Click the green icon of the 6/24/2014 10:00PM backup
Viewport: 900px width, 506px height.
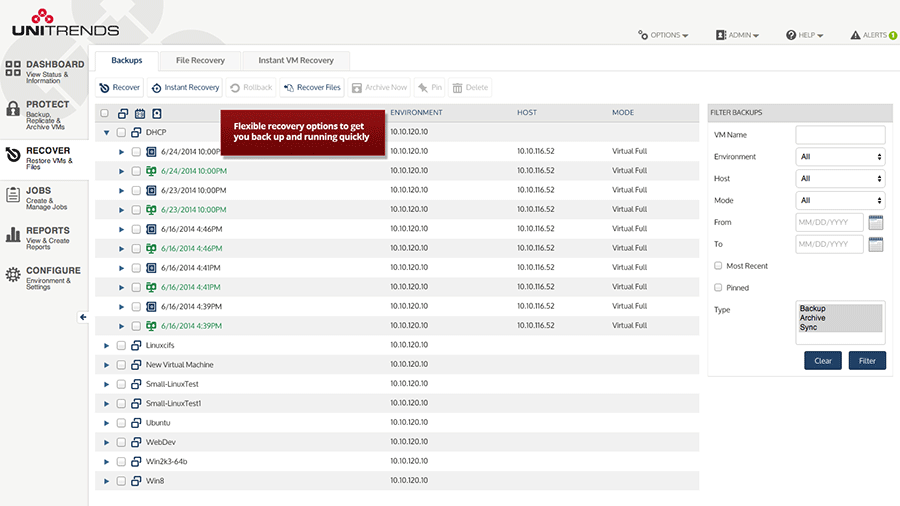[x=151, y=171]
